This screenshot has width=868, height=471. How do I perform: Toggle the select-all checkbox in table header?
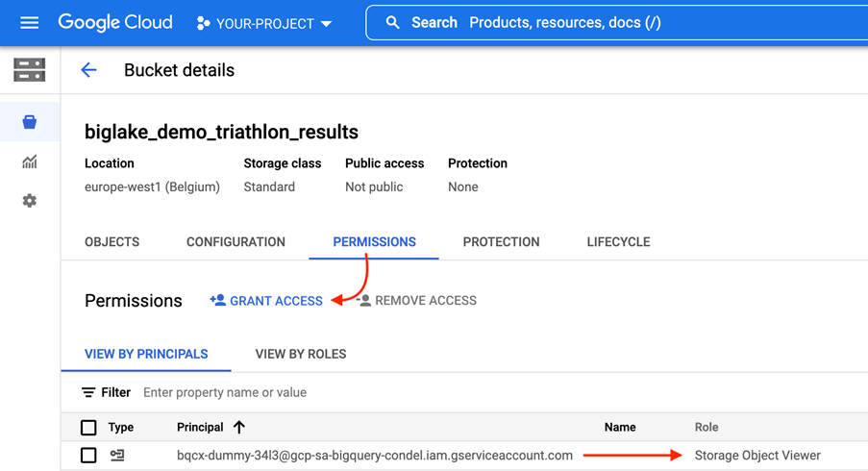tap(88, 427)
